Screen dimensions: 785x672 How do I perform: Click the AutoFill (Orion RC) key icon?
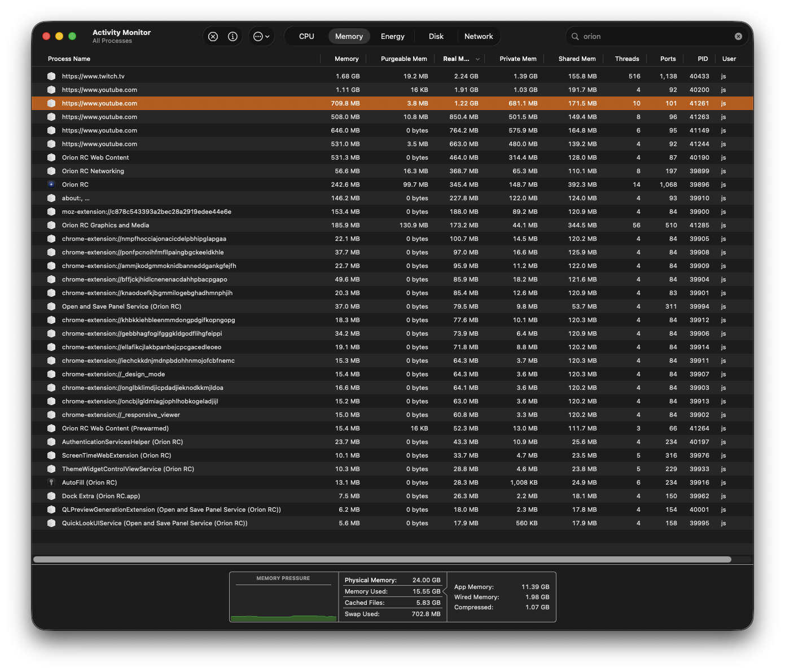tap(51, 482)
